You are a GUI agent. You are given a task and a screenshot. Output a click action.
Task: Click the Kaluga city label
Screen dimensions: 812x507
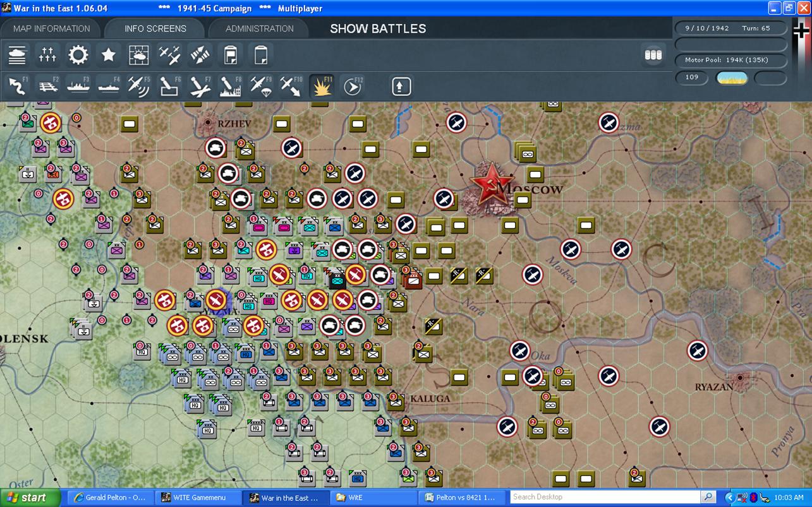tap(430, 398)
